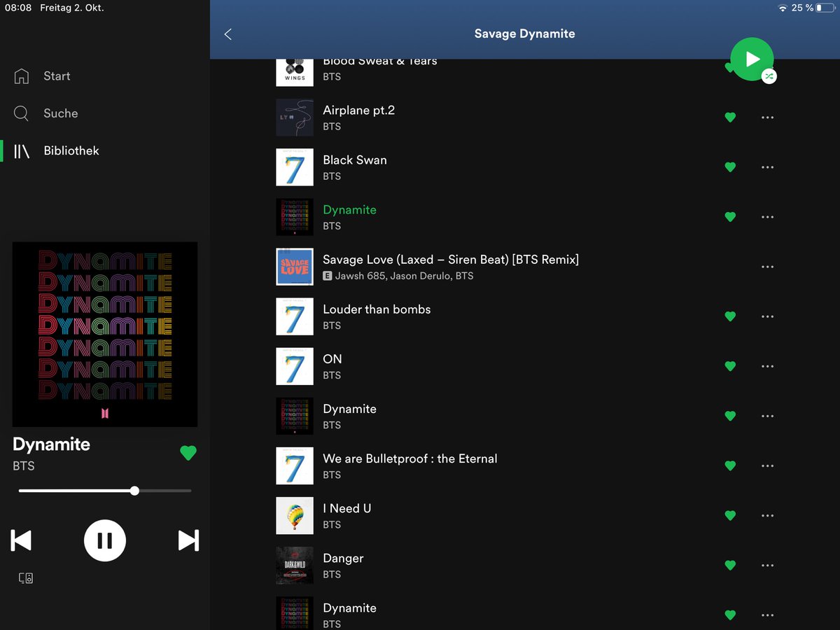Tap the Freitag 2. Okt. date
Screen dimensions: 840x630
(x=73, y=8)
